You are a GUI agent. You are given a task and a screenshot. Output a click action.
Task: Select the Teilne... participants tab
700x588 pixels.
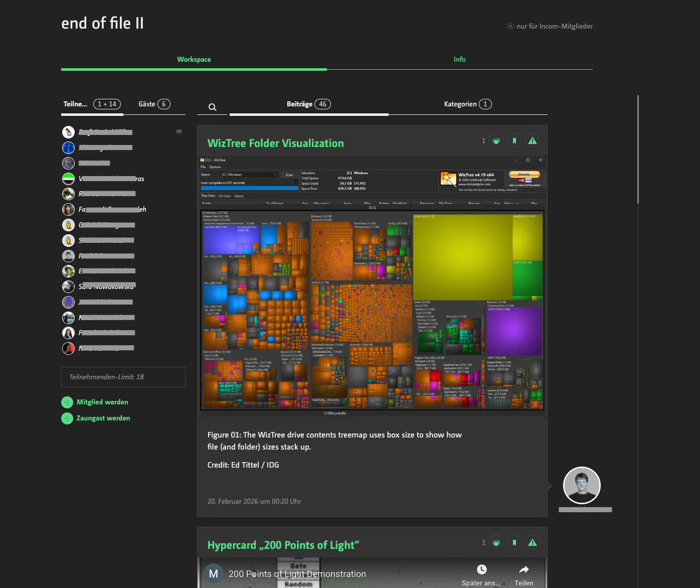[x=92, y=104]
